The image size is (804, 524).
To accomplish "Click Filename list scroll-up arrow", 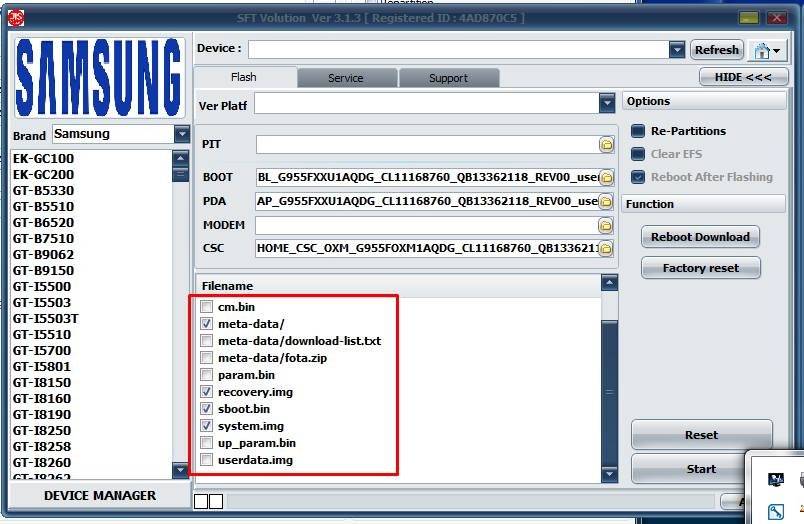I will (609, 283).
